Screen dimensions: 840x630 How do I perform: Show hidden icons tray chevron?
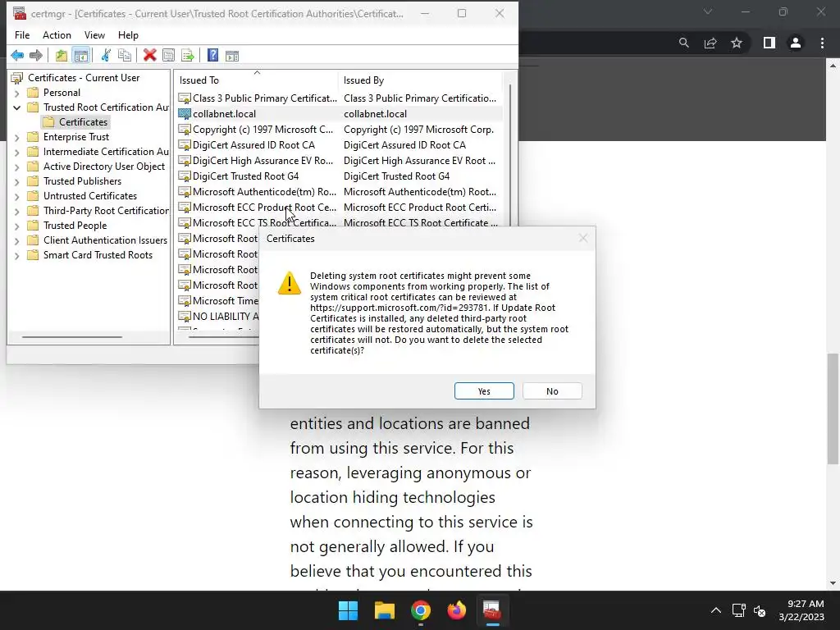715,610
